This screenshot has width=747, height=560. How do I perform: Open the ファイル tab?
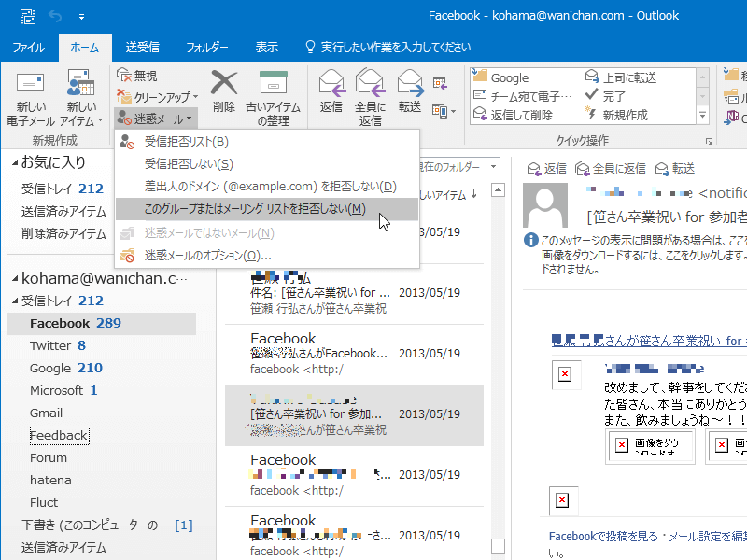29,48
